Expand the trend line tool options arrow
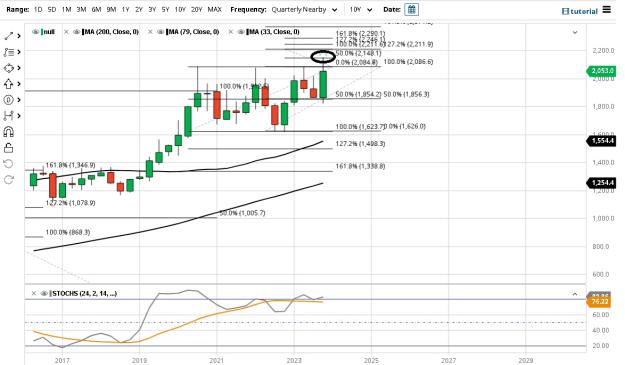Image resolution: width=625 pixels, height=365 pixels. pos(19,36)
